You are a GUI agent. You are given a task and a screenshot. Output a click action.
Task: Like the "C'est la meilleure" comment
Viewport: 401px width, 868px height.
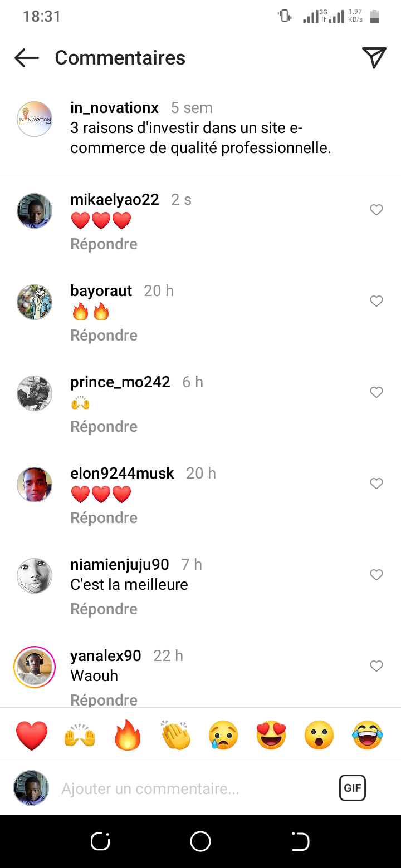tap(376, 575)
